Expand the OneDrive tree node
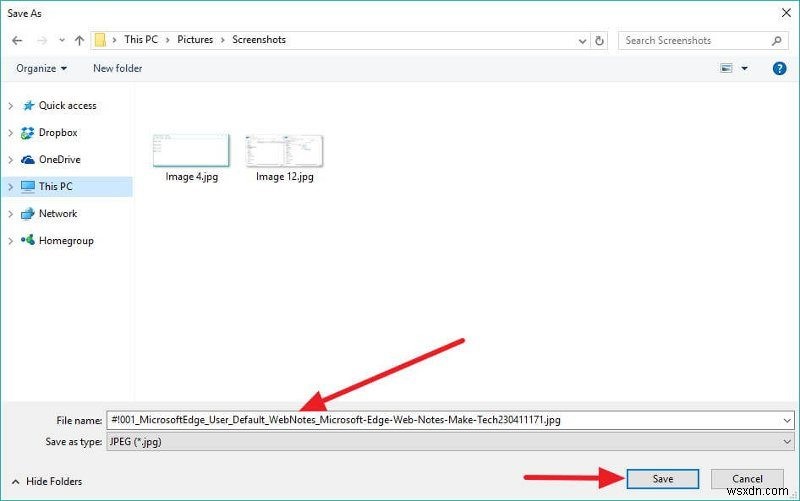The image size is (800, 501). pyautogui.click(x=10, y=160)
